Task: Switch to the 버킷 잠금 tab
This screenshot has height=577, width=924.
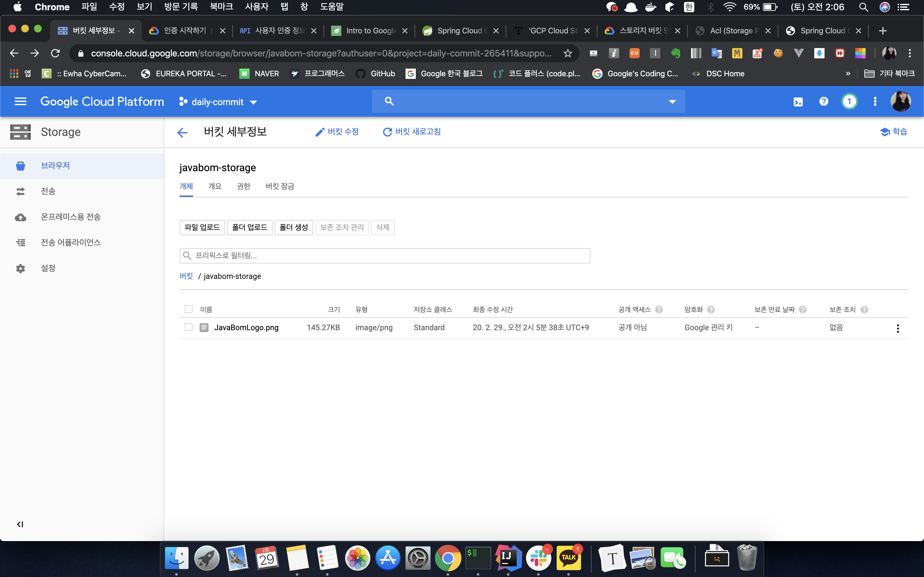Action: [x=280, y=186]
